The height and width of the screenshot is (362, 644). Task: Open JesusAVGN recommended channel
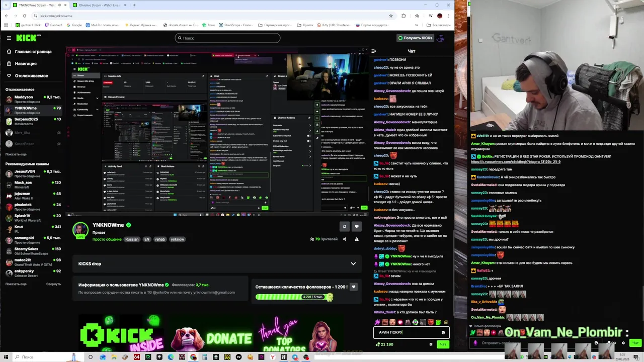coord(33,173)
